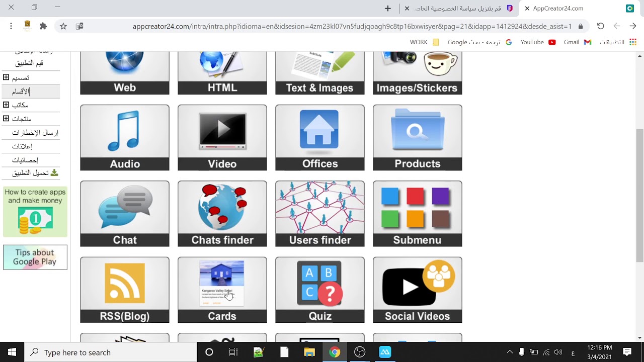Open the Users finder section type
Image resolution: width=644 pixels, height=362 pixels.
tap(320, 214)
